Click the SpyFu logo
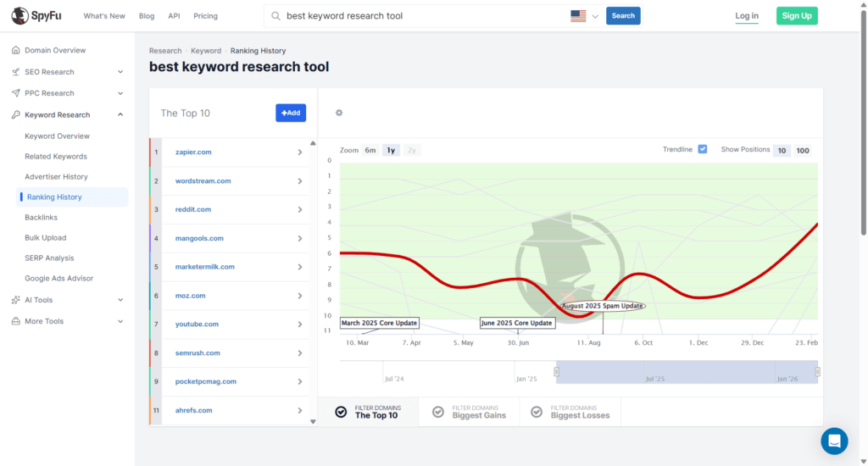The width and height of the screenshot is (868, 466). 36,15
